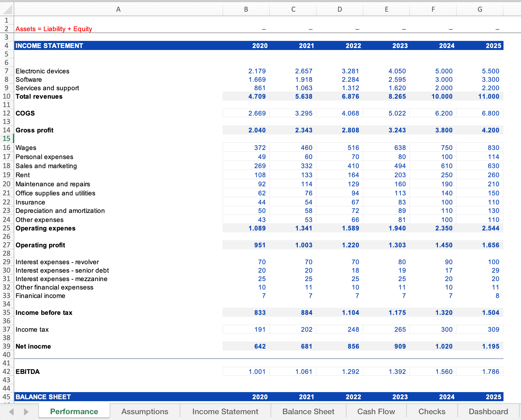This screenshot has width=521, height=420.
Task: Switch to the Assumptions sheet tab
Action: tap(145, 412)
